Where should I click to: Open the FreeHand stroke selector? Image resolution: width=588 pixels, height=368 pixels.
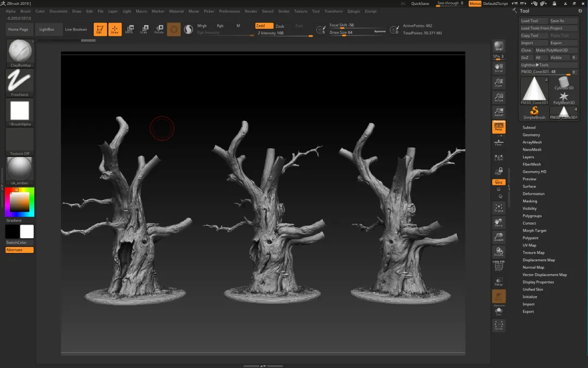[x=20, y=82]
